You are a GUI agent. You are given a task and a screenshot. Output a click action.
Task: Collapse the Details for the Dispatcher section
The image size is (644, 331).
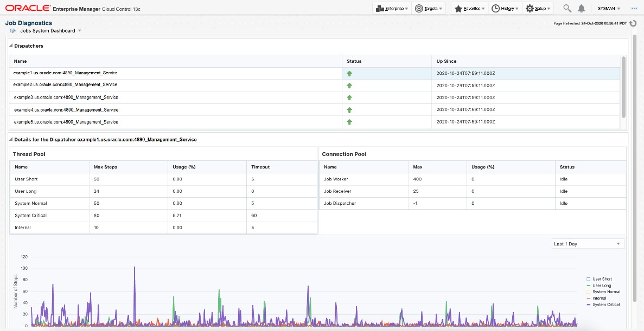[x=11, y=140]
